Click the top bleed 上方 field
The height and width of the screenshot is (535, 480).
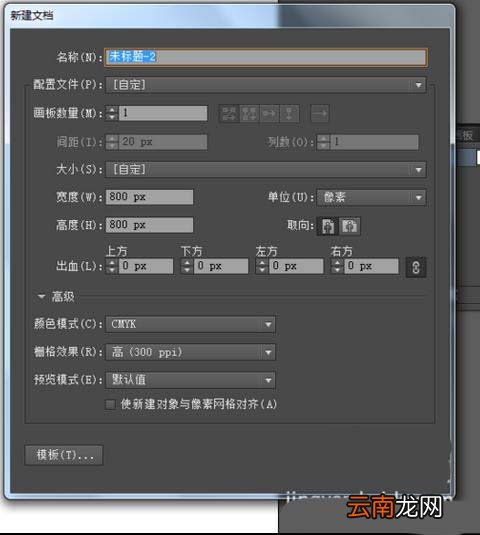146,266
